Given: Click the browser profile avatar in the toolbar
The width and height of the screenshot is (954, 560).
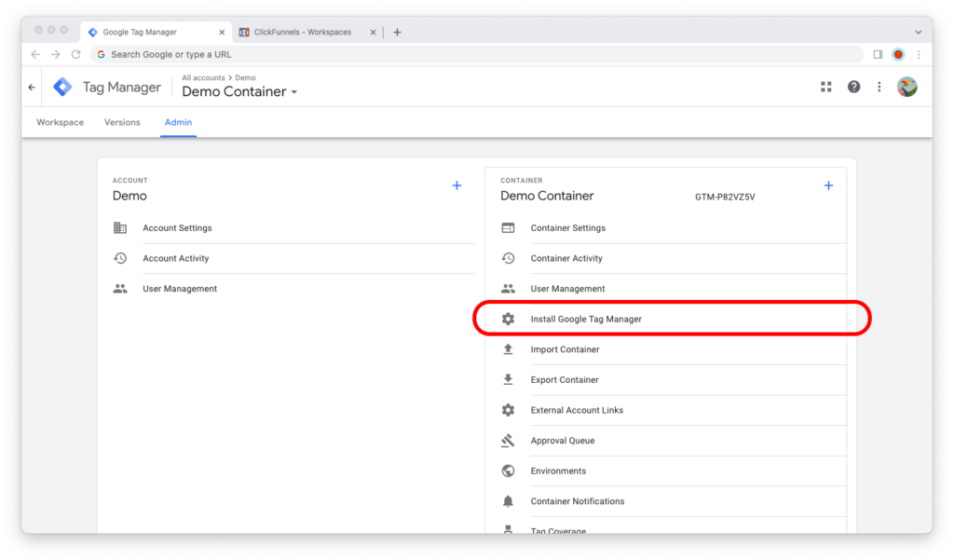Looking at the screenshot, I should tap(898, 54).
